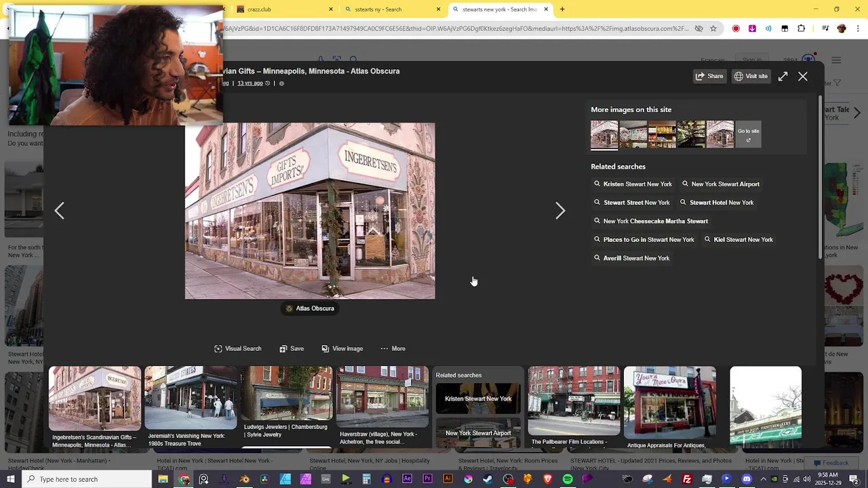Start Visual Search on this image
868x488 pixels.
[237, 348]
